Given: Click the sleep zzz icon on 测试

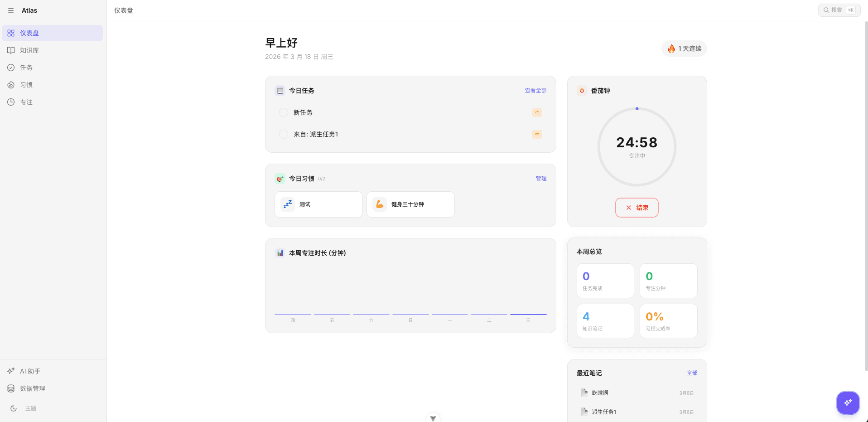Looking at the screenshot, I should click(x=288, y=204).
